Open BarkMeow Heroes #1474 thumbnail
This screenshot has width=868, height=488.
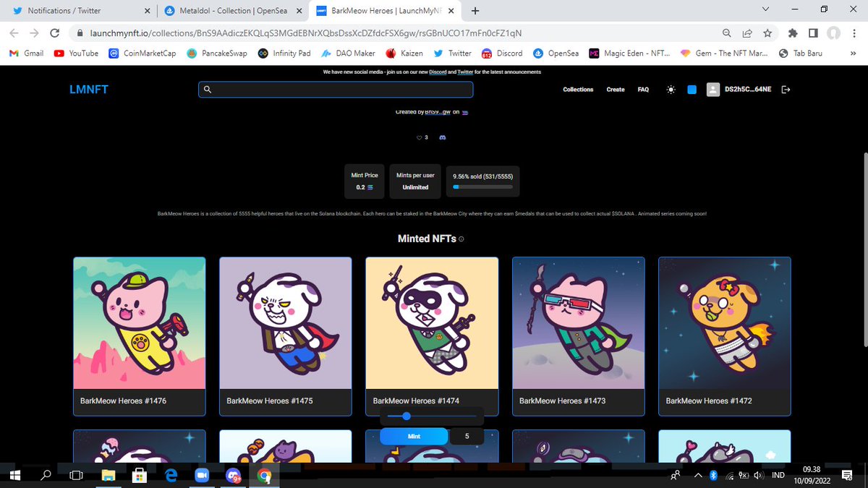pyautogui.click(x=432, y=323)
